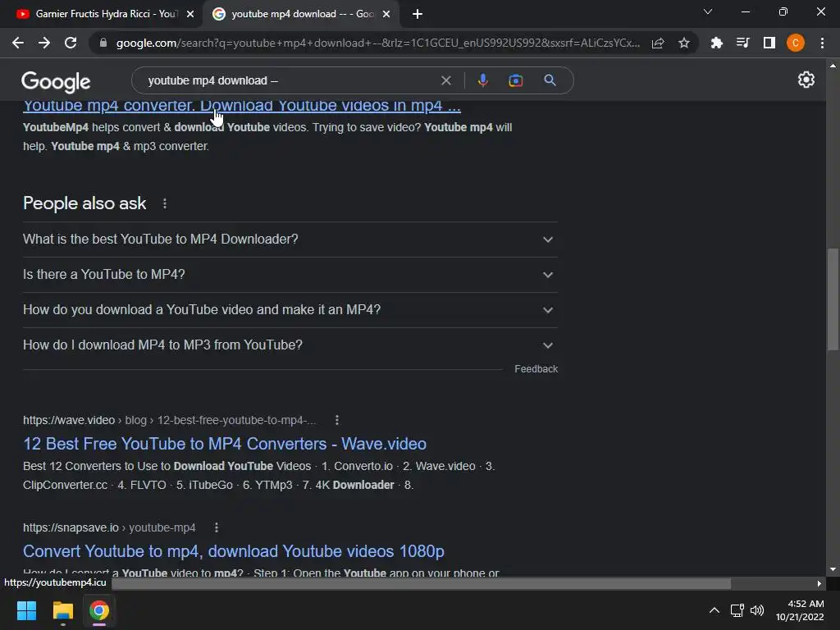Close the Garnier Fructis YouTube tab
The image size is (840, 630).
pos(190,14)
